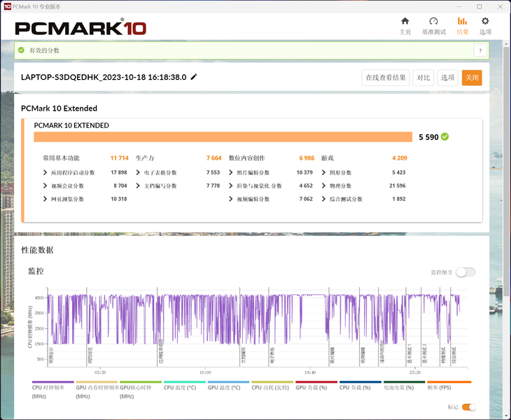Click the 综合测试分数 value 1 892
This screenshot has height=420, width=511.
(x=399, y=199)
